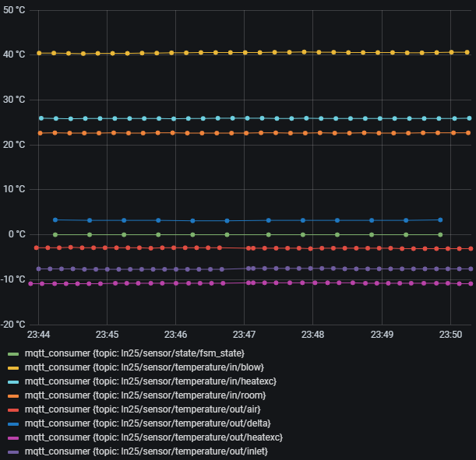
Task: Open the red out/air color swatch
Action: point(12,410)
